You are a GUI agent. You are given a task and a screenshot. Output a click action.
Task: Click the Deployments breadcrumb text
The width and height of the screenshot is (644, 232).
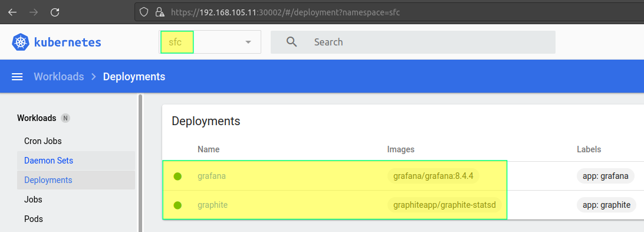pyautogui.click(x=134, y=77)
